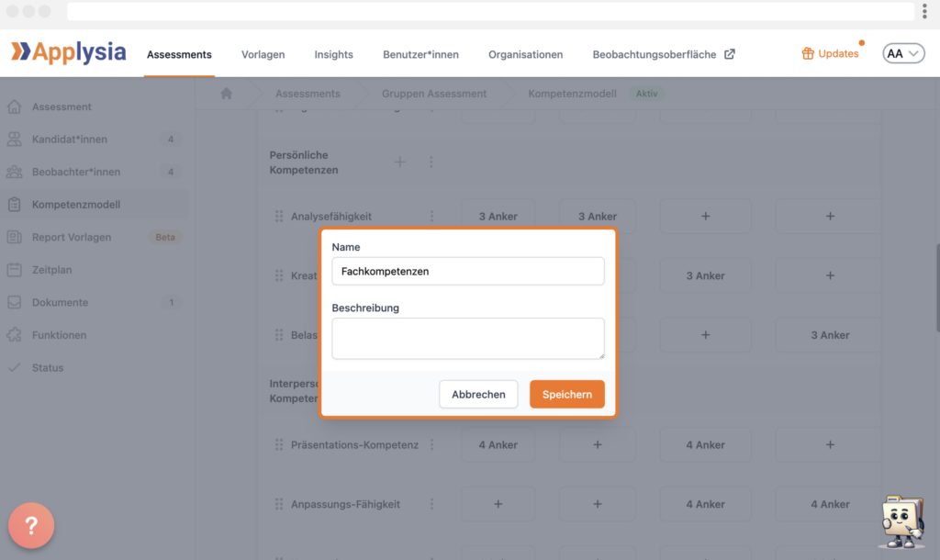
Task: Click the browser three-dot menu icon
Action: 923,11
